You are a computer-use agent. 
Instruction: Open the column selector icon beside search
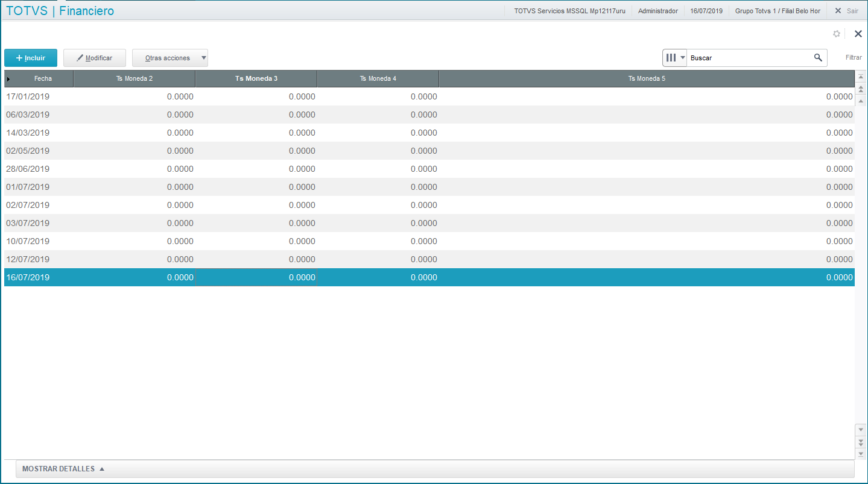[671, 58]
